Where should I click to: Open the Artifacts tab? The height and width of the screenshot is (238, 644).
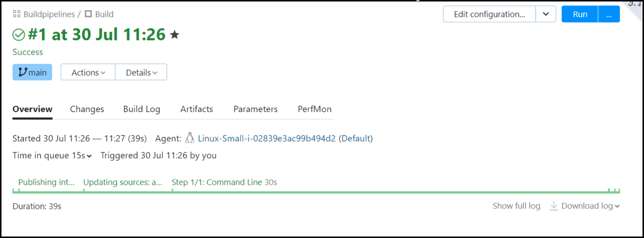[197, 109]
